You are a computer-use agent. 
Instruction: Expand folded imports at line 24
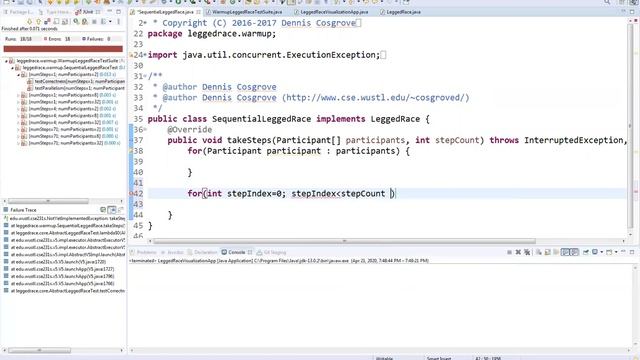(x=145, y=55)
